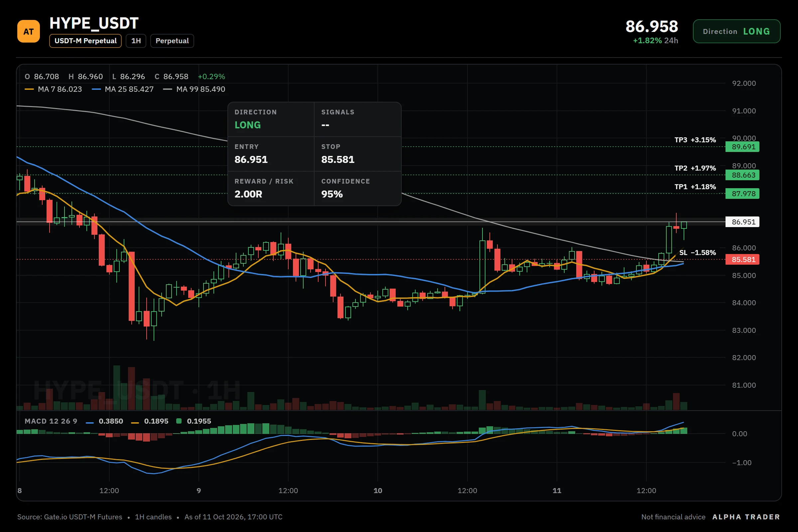Screen dimensions: 798x532
Task: Click the TP2 +1.97% label
Action: (x=695, y=168)
